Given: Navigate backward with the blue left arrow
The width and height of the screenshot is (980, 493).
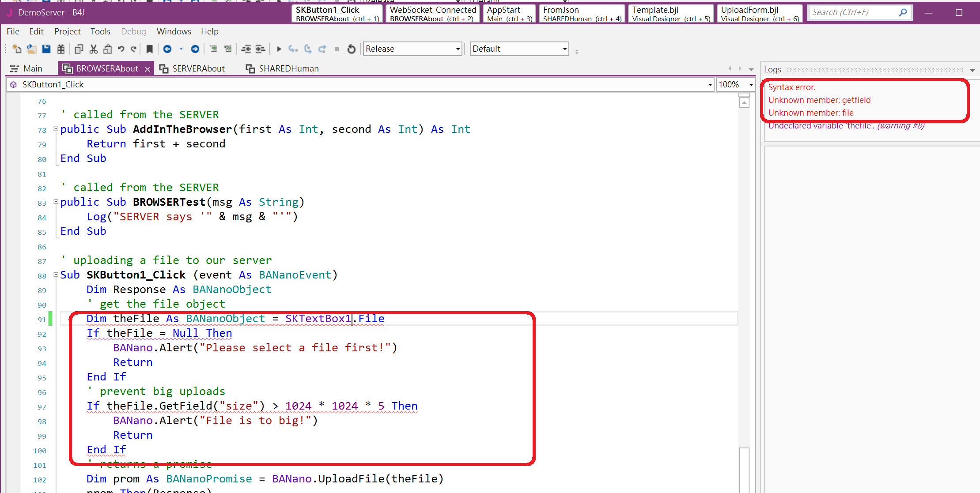Looking at the screenshot, I should click(167, 49).
